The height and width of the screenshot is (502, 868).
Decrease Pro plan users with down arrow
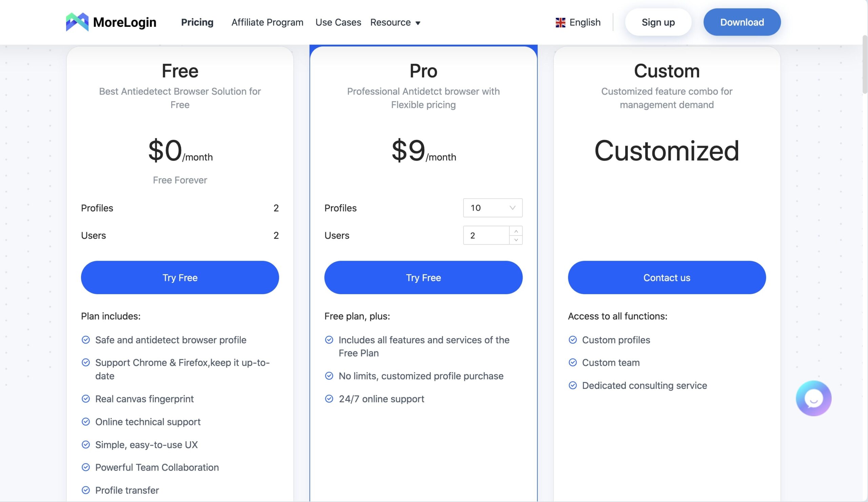click(516, 240)
